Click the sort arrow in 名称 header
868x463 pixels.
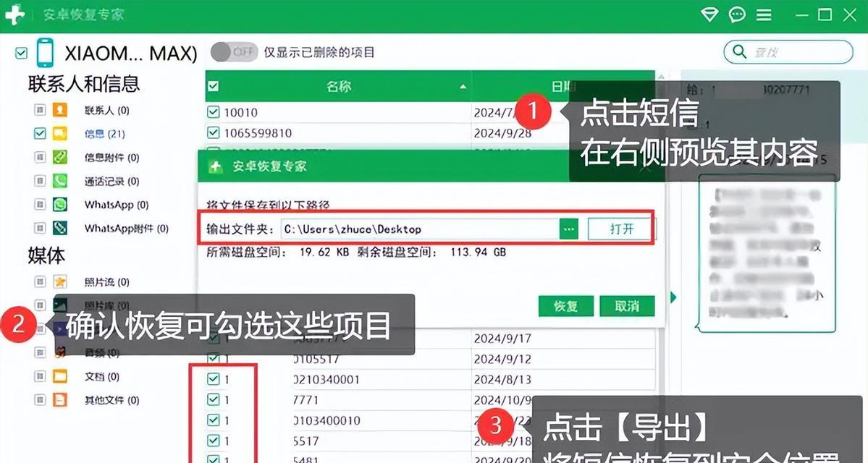coord(462,87)
